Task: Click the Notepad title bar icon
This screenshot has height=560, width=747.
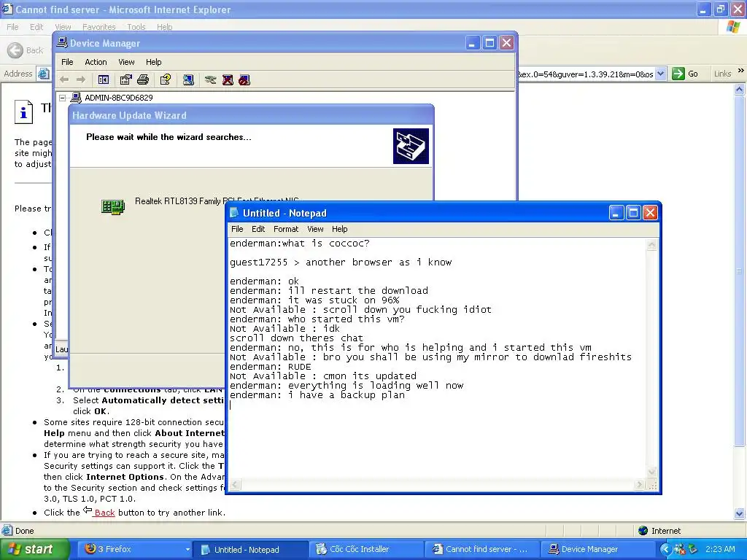Action: point(234,213)
